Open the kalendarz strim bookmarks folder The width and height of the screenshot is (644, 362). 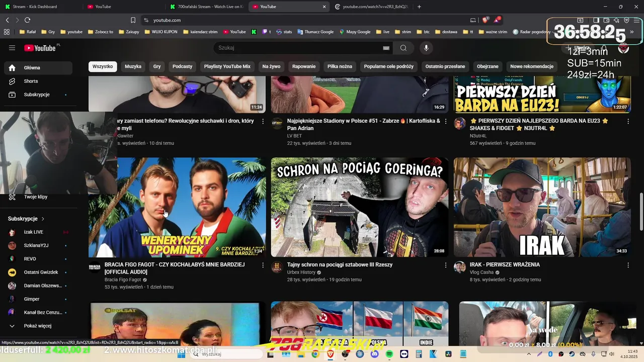point(200,32)
